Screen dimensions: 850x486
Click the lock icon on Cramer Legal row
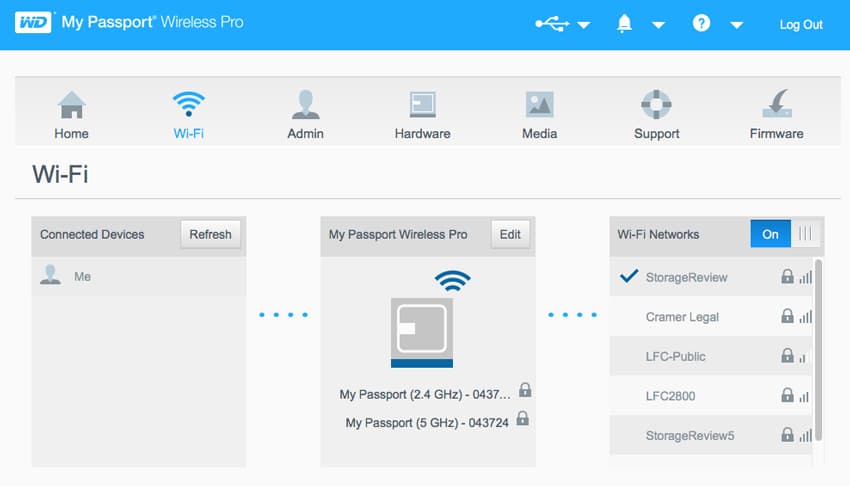tap(787, 316)
